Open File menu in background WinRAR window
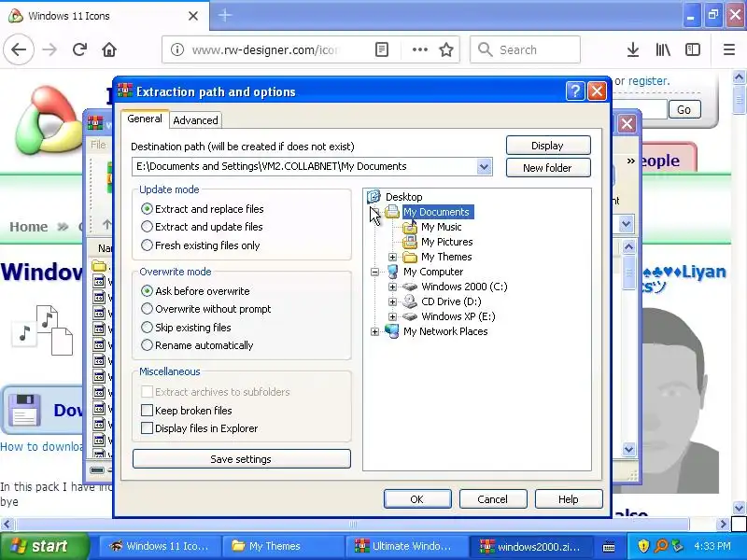Image resolution: width=747 pixels, height=560 pixels. [98, 145]
